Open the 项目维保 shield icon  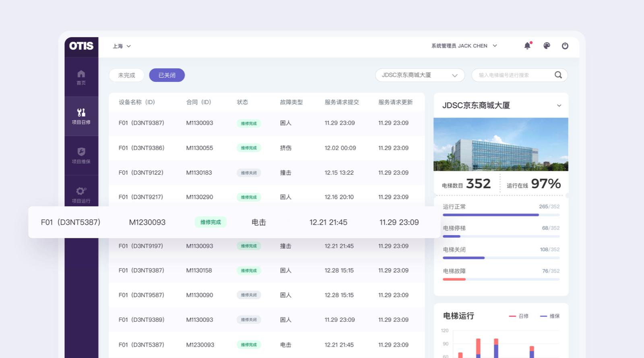[x=81, y=151]
